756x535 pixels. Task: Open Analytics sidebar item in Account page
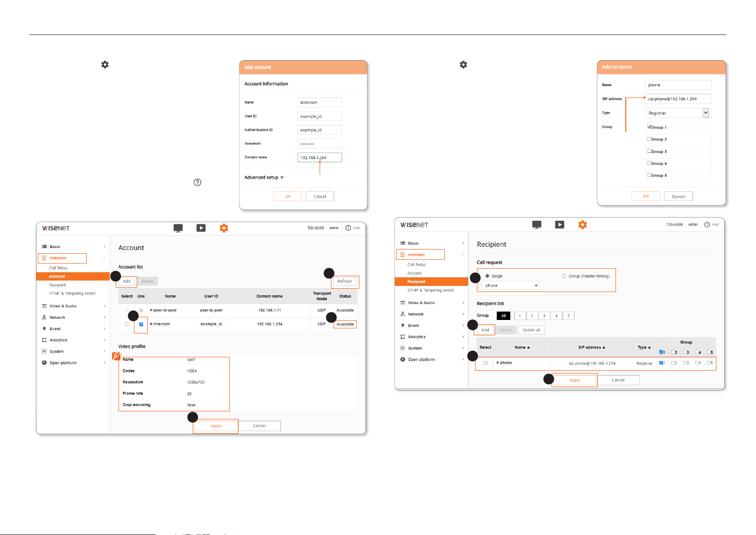[x=58, y=340]
